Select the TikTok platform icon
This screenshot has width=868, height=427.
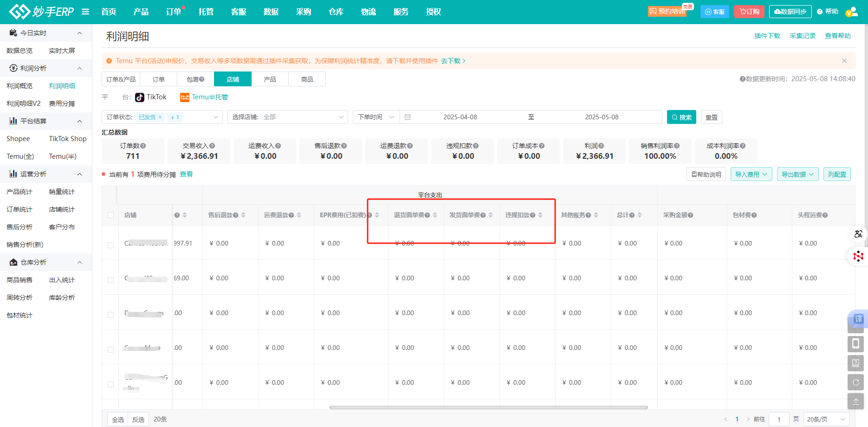coord(140,97)
